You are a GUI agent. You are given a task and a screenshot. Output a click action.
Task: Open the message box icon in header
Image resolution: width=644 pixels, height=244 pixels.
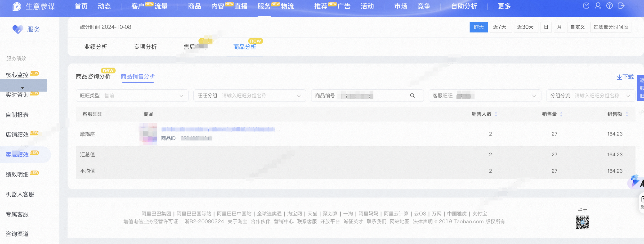click(x=586, y=5)
